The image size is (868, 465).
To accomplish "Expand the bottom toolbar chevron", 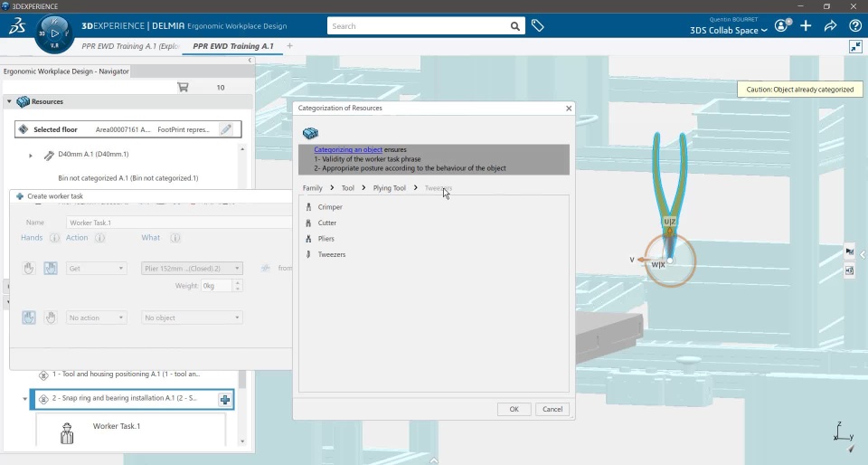I will pyautogui.click(x=434, y=460).
